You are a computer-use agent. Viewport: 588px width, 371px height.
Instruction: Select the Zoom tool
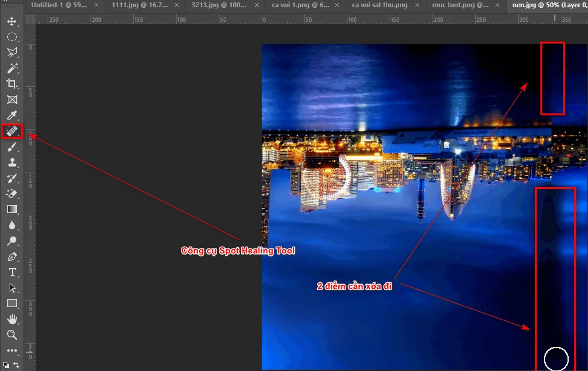click(x=12, y=335)
